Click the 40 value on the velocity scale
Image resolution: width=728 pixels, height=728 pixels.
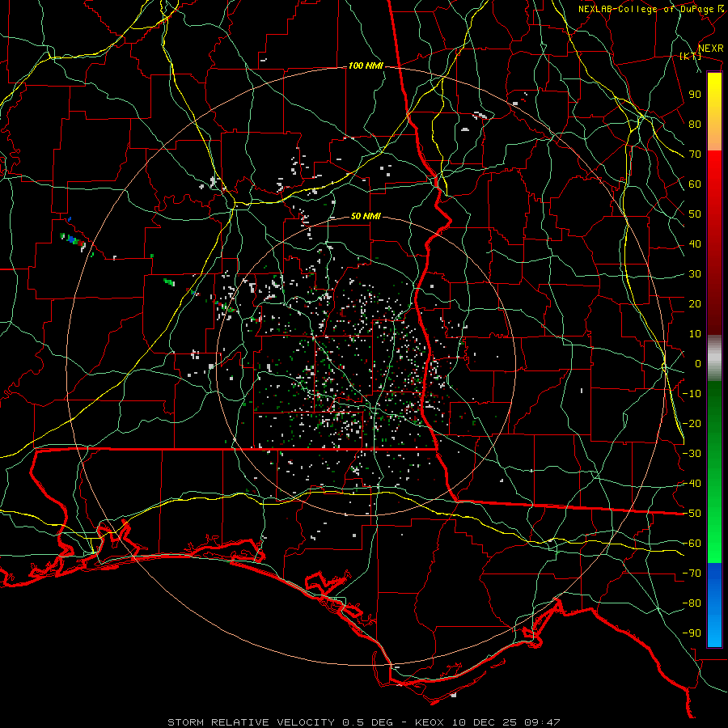695,243
